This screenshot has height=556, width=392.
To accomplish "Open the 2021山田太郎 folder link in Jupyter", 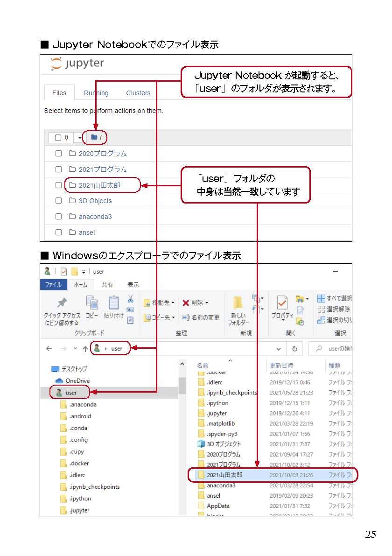I will click(99, 185).
